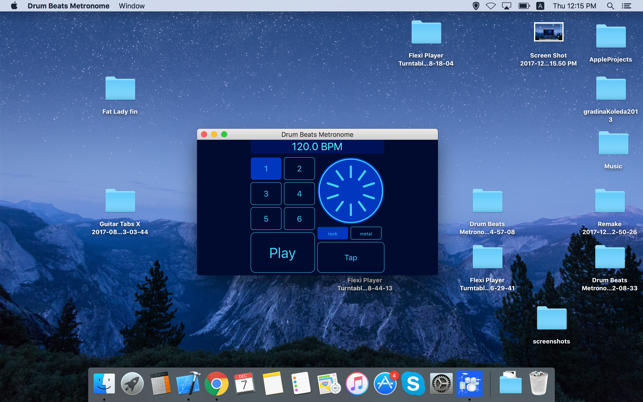This screenshot has width=643, height=402.
Task: Open the Drum Beats Metronome app menu
Action: point(68,6)
